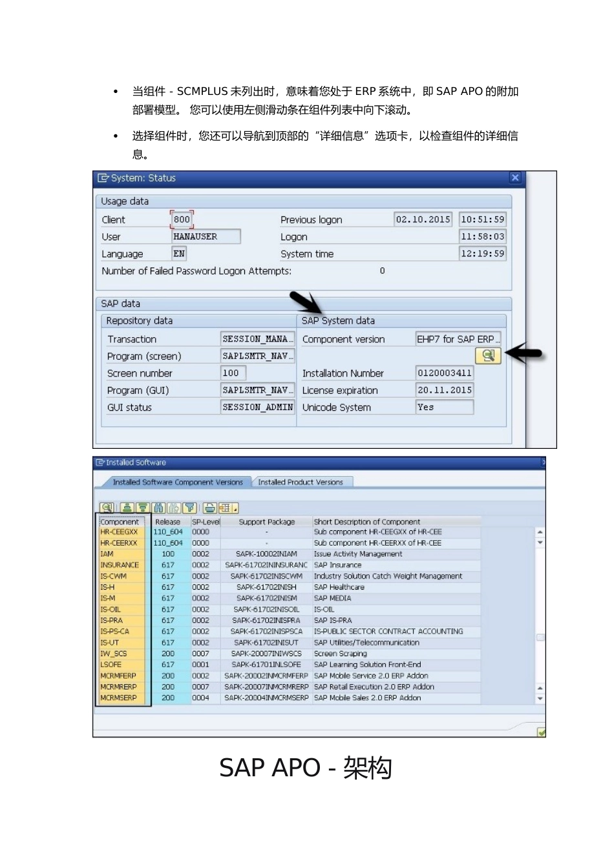Screen dimensions: 614x868
Task: Expand the layout dropdown arrow
Action: pos(235,508)
